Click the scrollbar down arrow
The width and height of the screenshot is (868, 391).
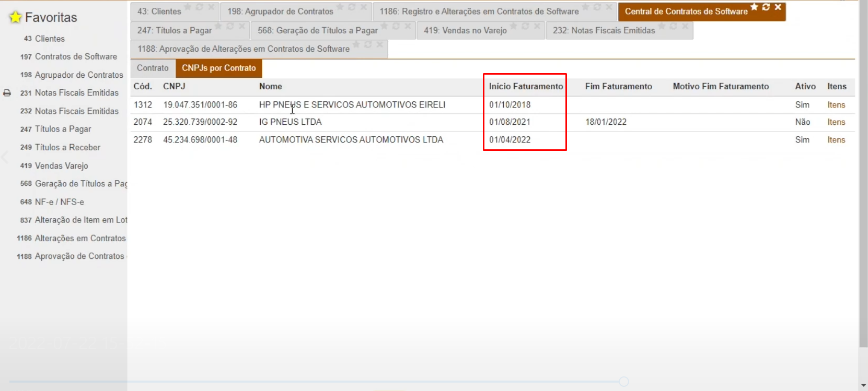(x=863, y=386)
